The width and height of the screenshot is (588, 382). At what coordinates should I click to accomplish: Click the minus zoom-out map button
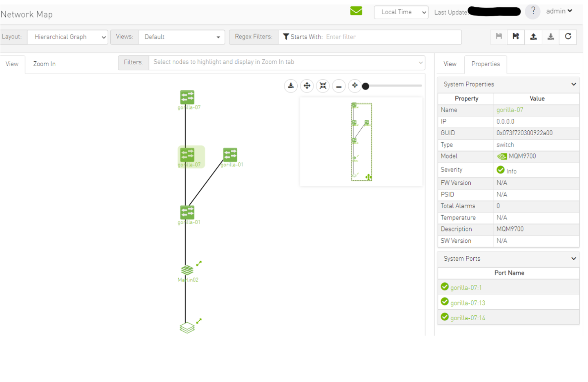339,86
